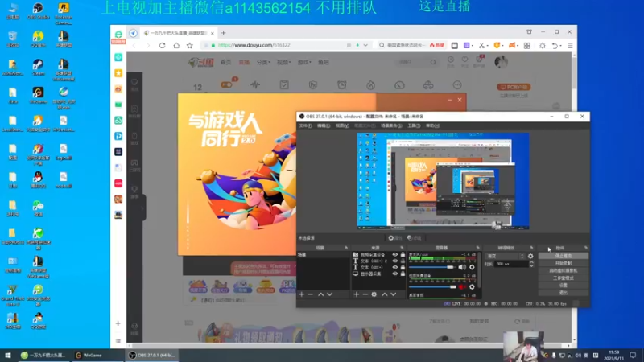Image resolution: width=644 pixels, height=362 pixels.
Task: Open the browser hamburger main menu
Action: [x=570, y=46]
